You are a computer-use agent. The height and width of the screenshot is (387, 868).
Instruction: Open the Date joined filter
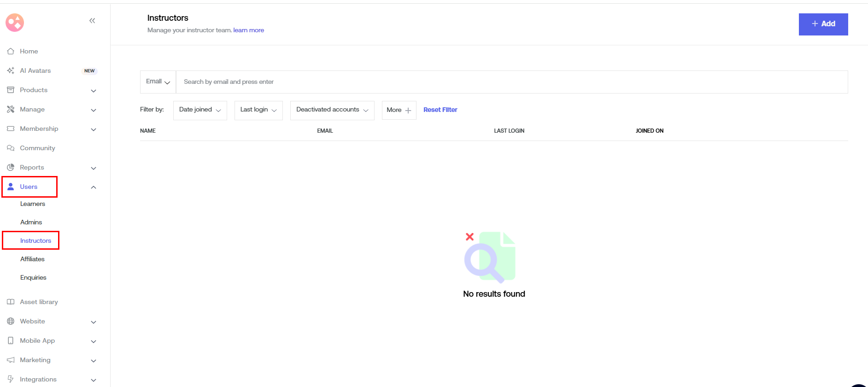200,110
